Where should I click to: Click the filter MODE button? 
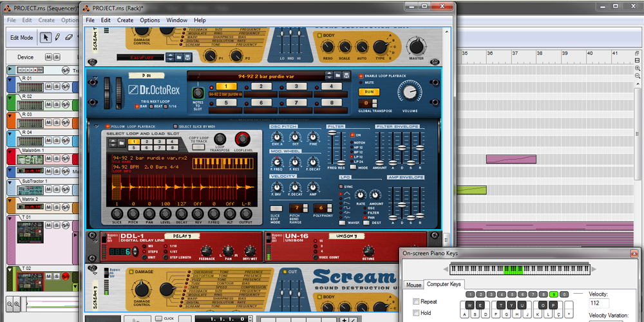click(353, 168)
